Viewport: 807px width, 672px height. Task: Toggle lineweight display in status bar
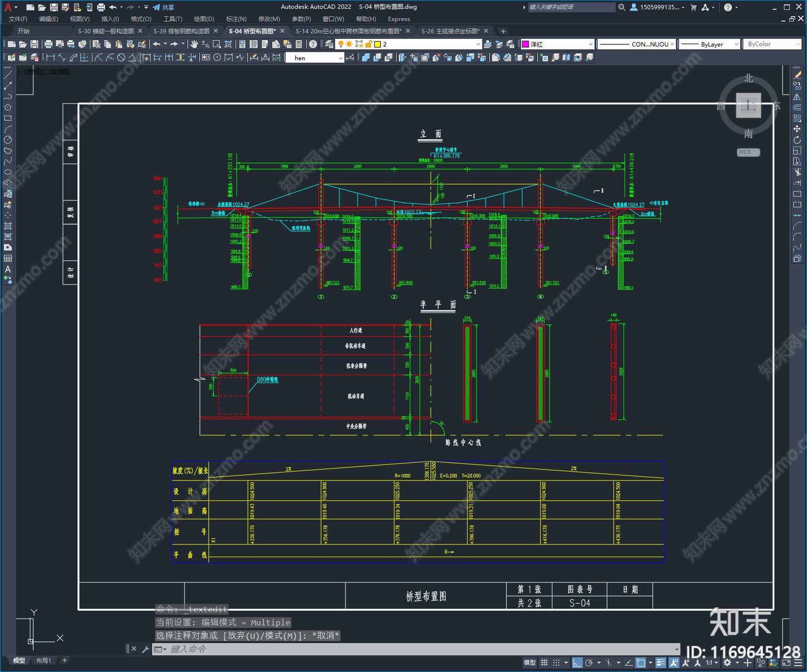[661, 662]
